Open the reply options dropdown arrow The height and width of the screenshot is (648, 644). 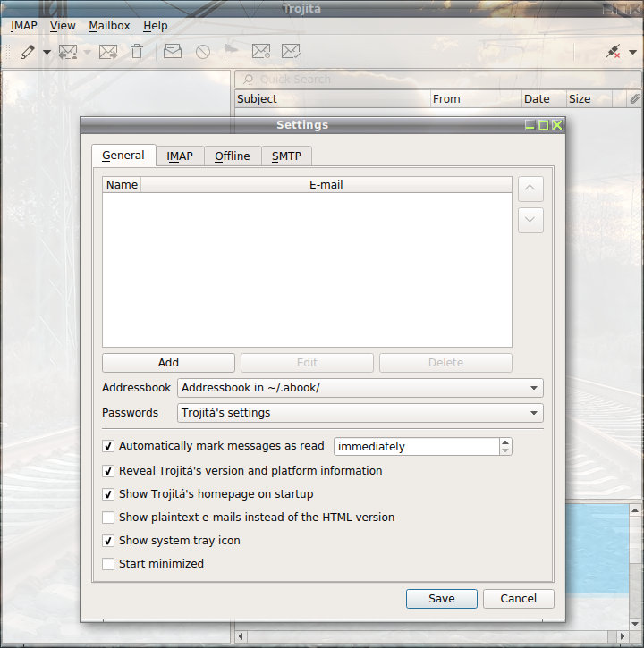(88, 52)
